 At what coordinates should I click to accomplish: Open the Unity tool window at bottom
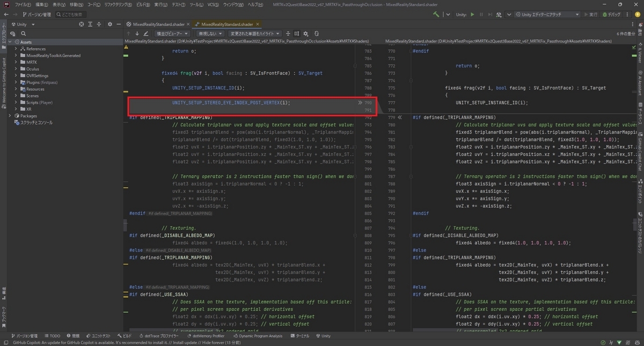coord(323,336)
